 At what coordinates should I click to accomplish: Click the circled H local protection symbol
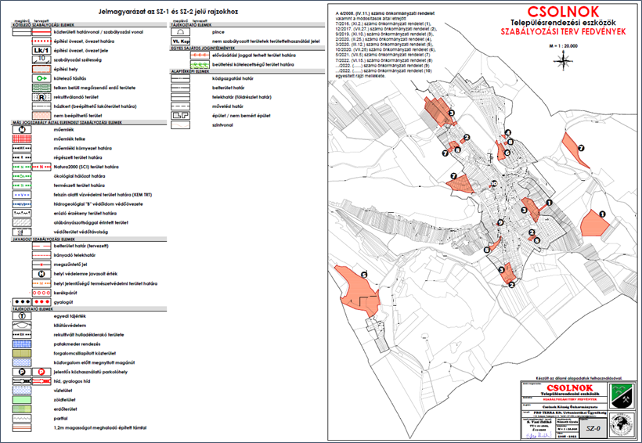(22, 275)
